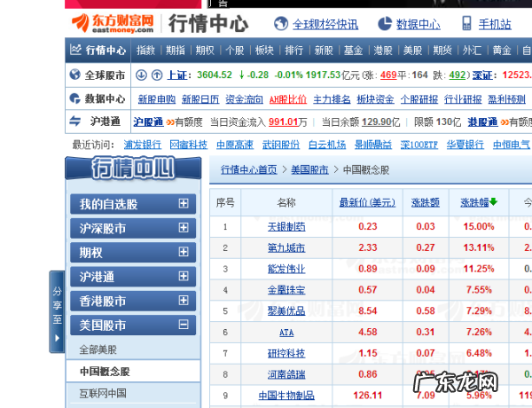Open 港股 in top navigation
The height and width of the screenshot is (408, 532).
[x=383, y=51]
